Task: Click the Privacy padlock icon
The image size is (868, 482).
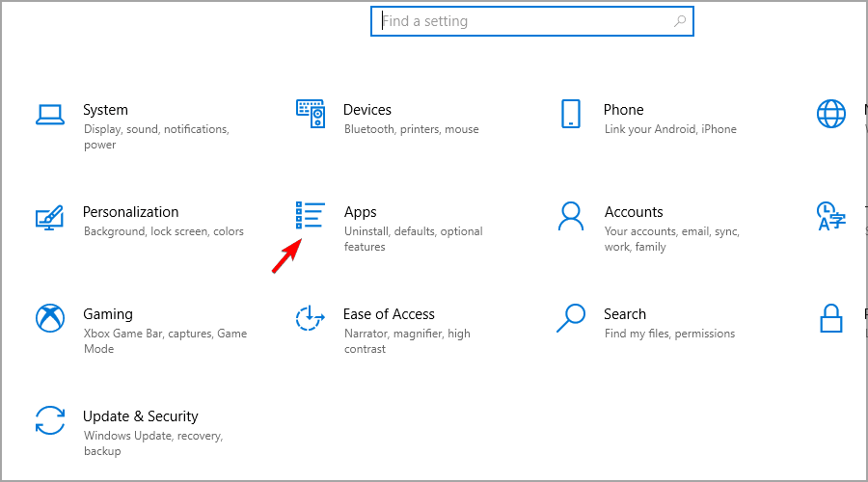Action: click(831, 318)
